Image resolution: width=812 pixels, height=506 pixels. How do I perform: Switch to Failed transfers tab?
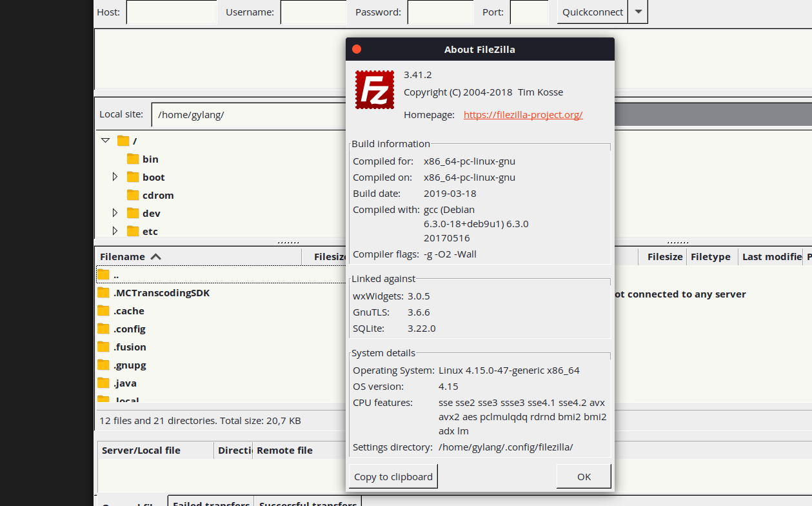pyautogui.click(x=211, y=501)
